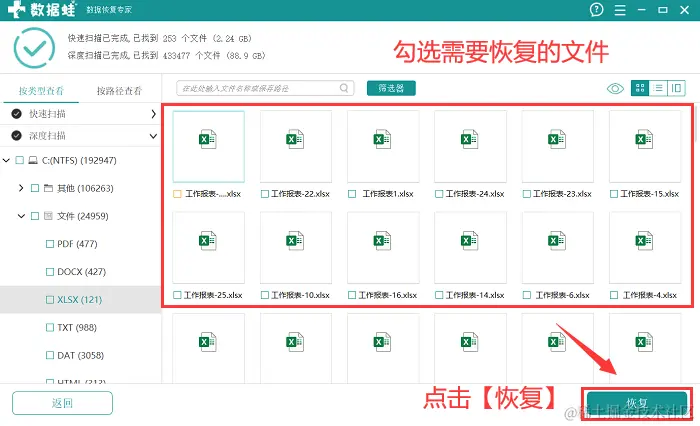Click the C:(NTFS) drive icon
The width and height of the screenshot is (700, 426).
(x=33, y=160)
